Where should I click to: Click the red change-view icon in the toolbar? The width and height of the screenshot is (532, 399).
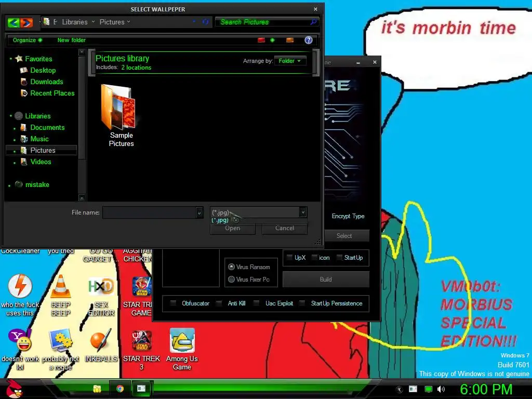coord(261,40)
